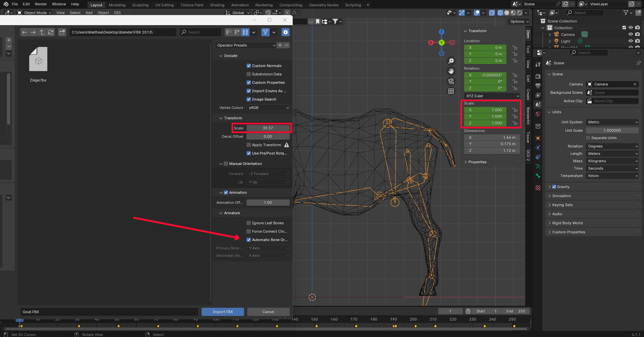Click the Import FBX button
The image size is (644, 337).
(222, 312)
